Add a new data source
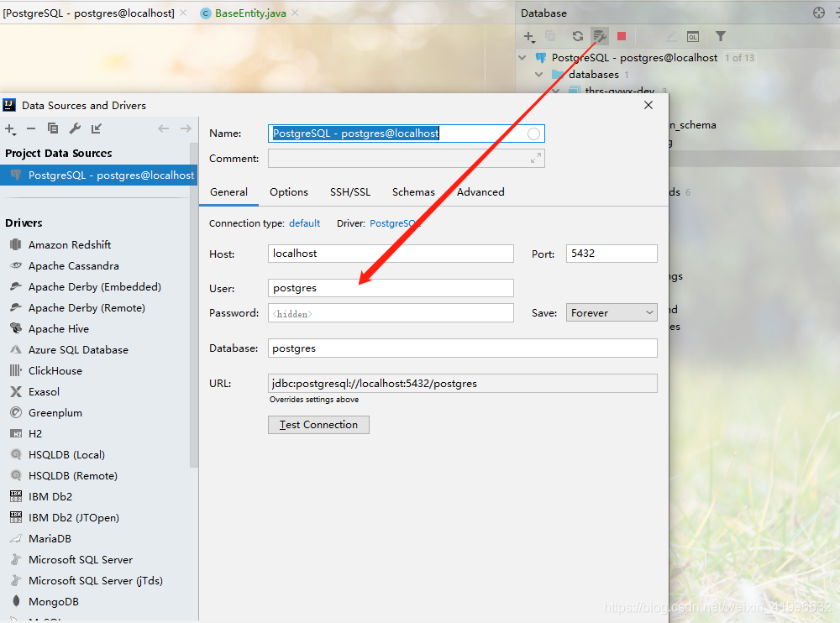This screenshot has width=840, height=623. 10,130
